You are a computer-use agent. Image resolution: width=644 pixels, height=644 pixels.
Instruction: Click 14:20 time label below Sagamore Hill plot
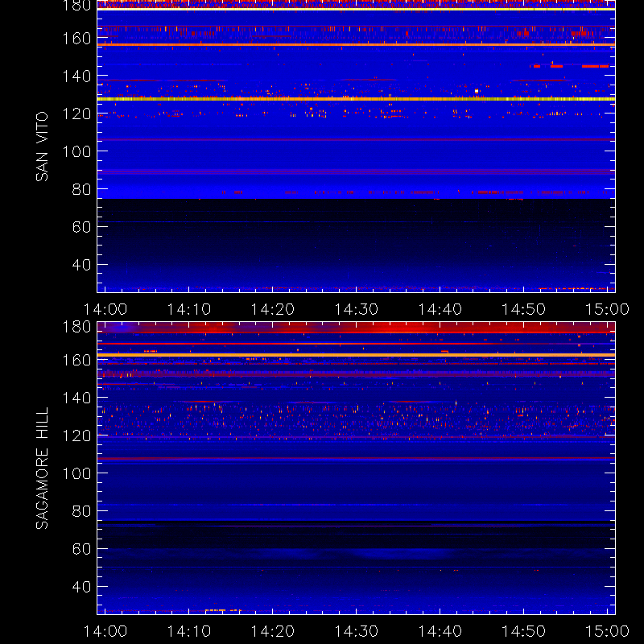273,631
